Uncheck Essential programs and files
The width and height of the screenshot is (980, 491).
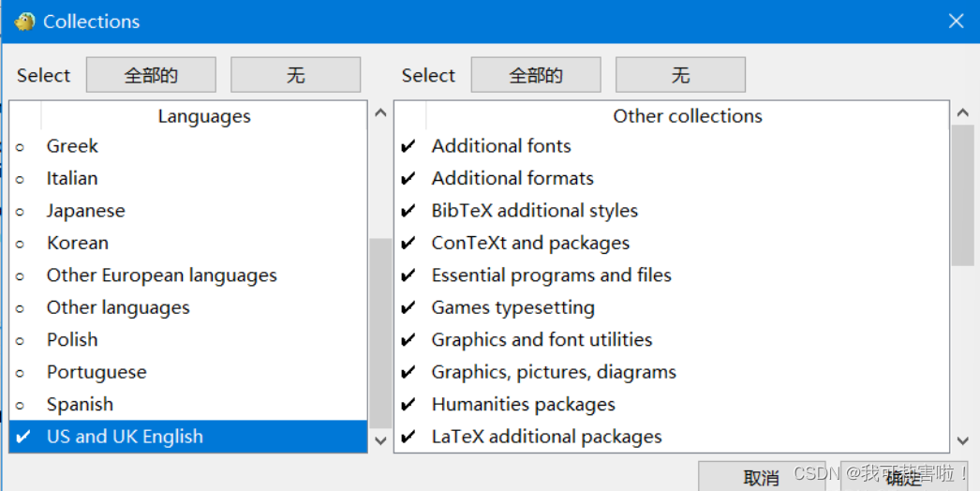[408, 275]
